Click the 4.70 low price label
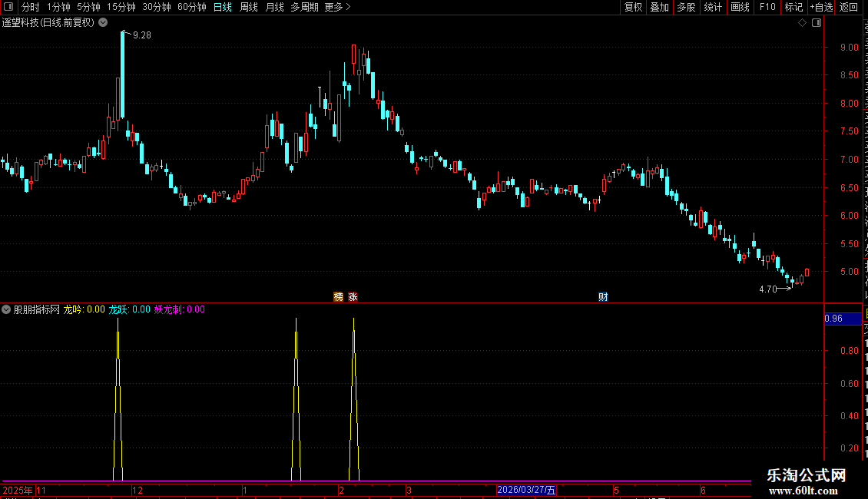Screen dimensions: 868x499 [x=768, y=289]
